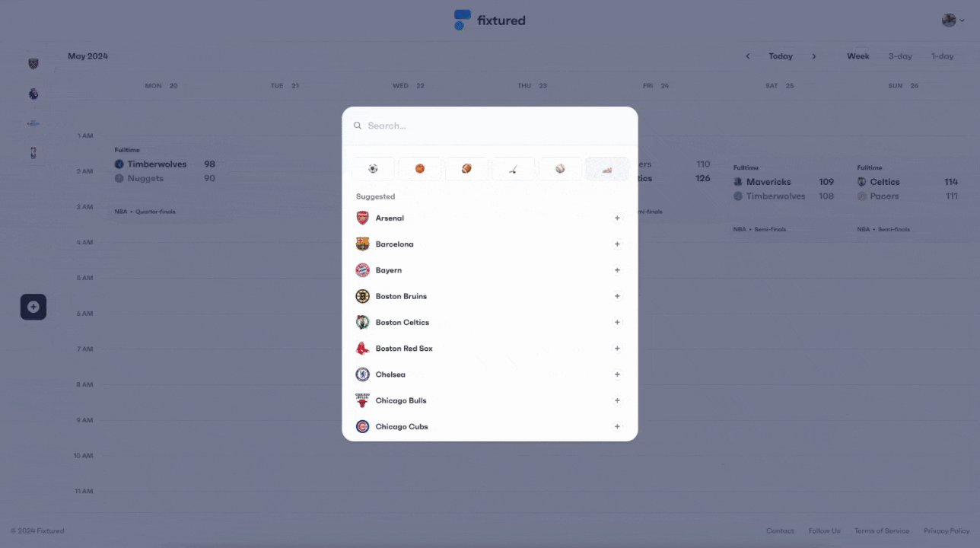Select Boston Celtics in suggested list
Viewport: 980px width, 548px height.
pos(490,322)
